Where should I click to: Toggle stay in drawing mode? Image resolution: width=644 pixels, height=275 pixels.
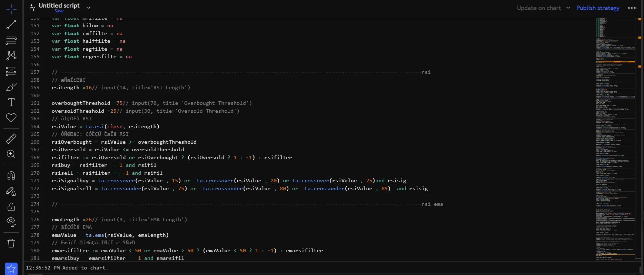tap(11, 191)
